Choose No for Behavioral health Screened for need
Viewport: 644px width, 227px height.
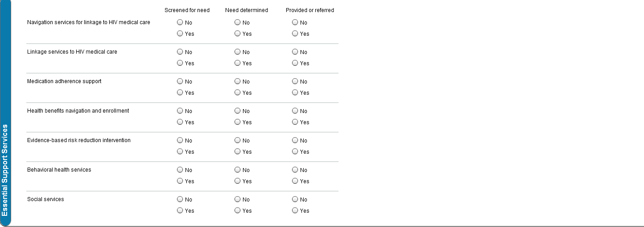click(180, 170)
